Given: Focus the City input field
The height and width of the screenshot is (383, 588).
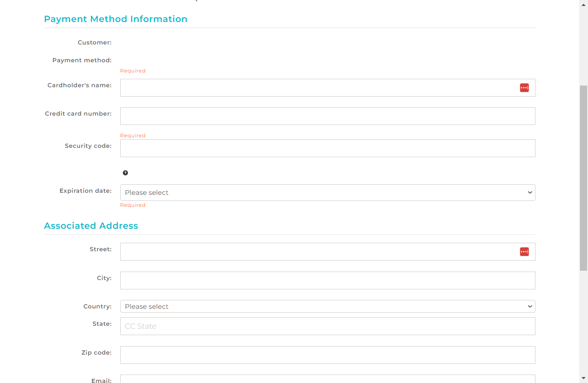Looking at the screenshot, I should coord(328,280).
